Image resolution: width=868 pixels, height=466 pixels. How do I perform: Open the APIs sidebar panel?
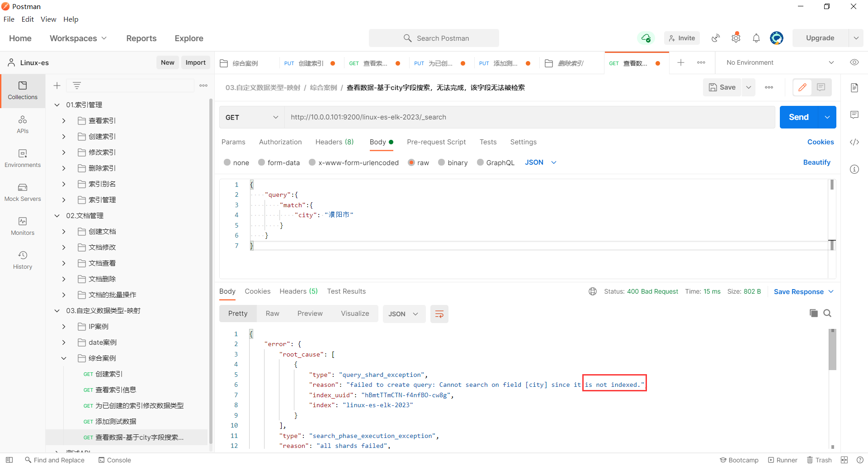coord(23,125)
